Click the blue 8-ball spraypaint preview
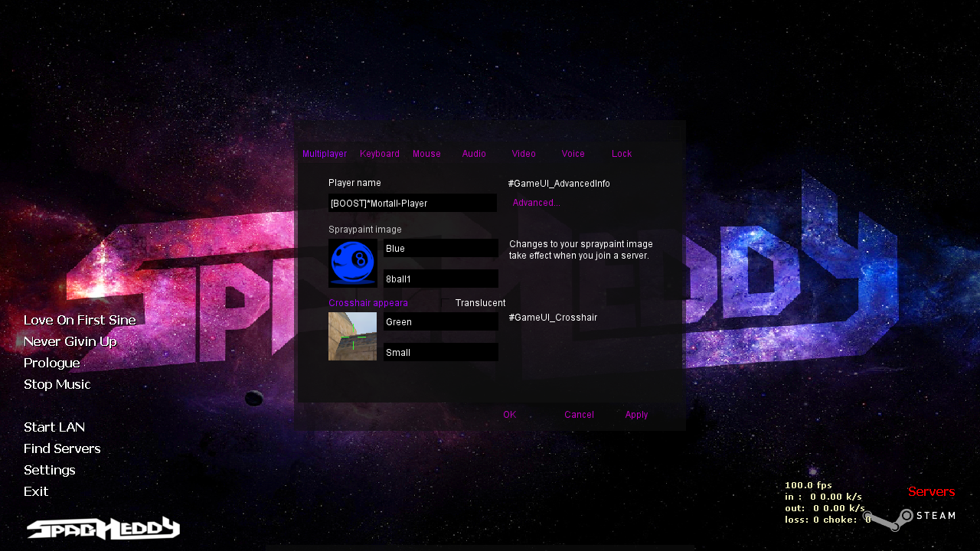The image size is (980, 551). pos(353,263)
